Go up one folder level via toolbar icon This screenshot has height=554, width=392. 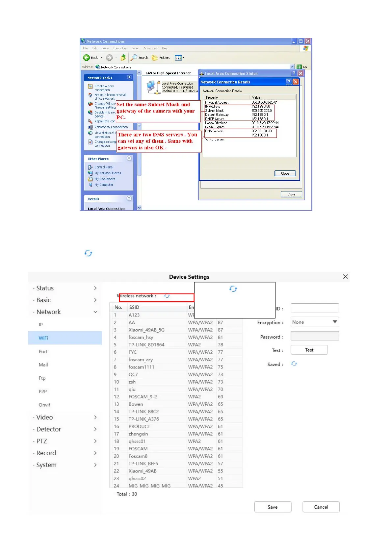[123, 58]
